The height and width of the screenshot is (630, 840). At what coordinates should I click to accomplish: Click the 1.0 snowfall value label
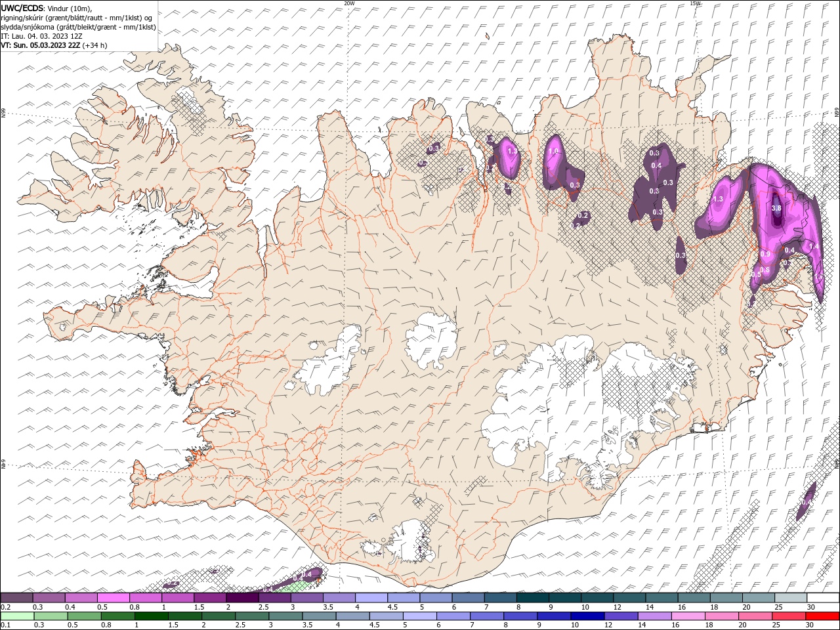553,152
